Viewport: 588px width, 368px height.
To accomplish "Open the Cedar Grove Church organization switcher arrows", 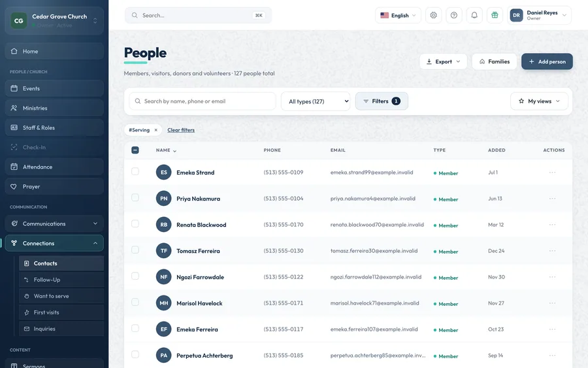I will click(x=95, y=21).
